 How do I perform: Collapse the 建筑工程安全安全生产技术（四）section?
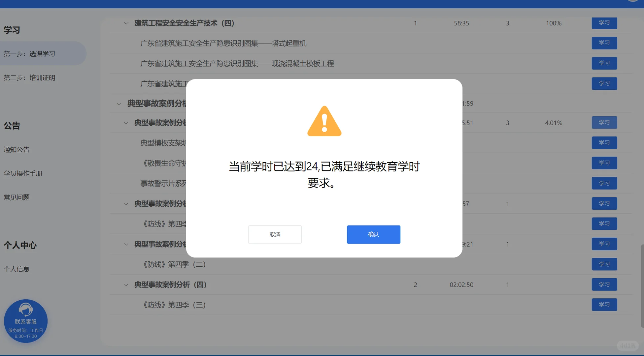click(x=126, y=23)
